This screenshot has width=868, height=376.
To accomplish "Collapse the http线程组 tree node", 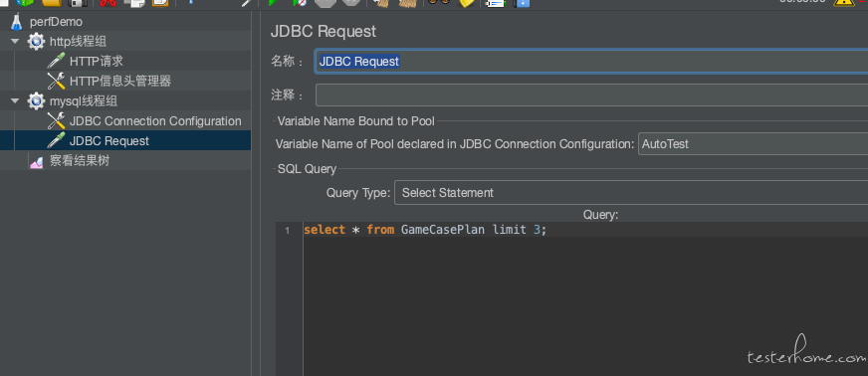I will click(15, 42).
